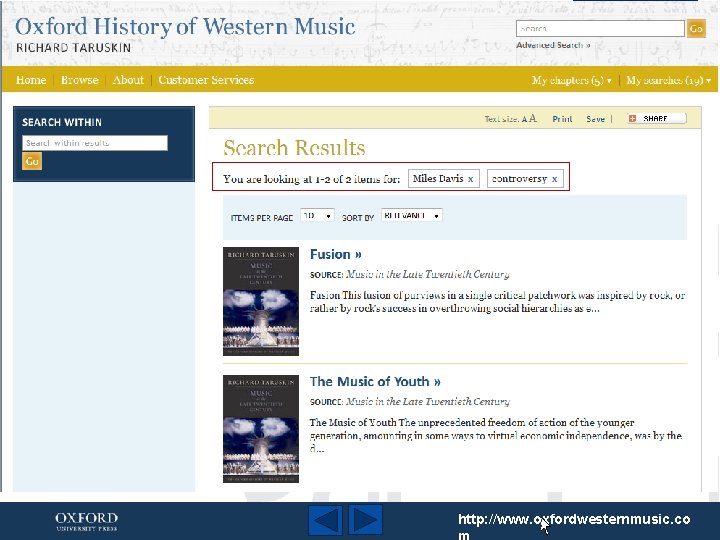
Task: Click the previous slide arrow
Action: pyautogui.click(x=326, y=520)
